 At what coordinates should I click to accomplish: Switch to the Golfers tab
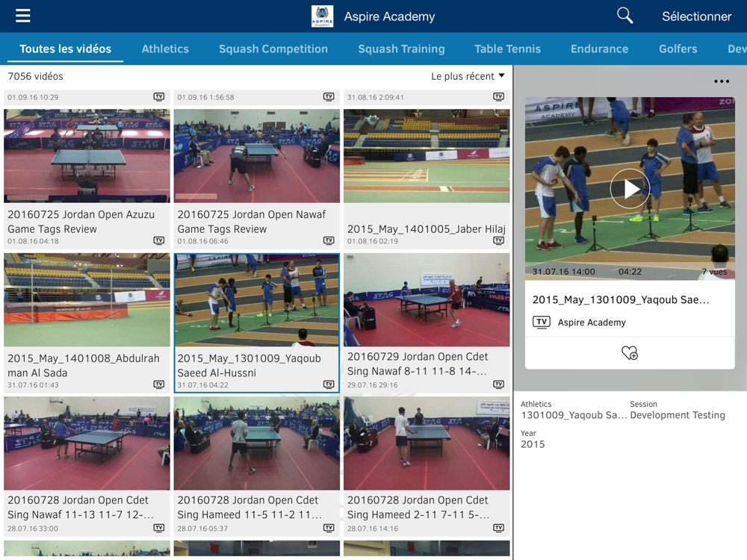[678, 49]
